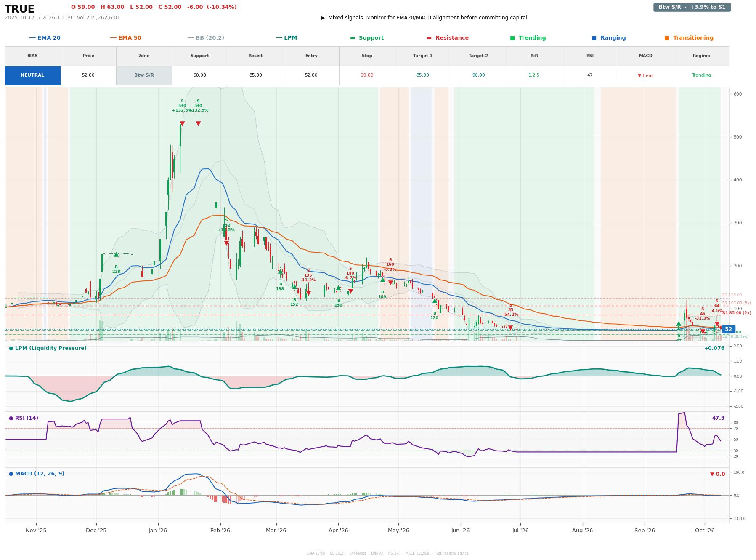Click the TRUE ticker symbol
The height and width of the screenshot is (560, 756).
tap(19, 9)
